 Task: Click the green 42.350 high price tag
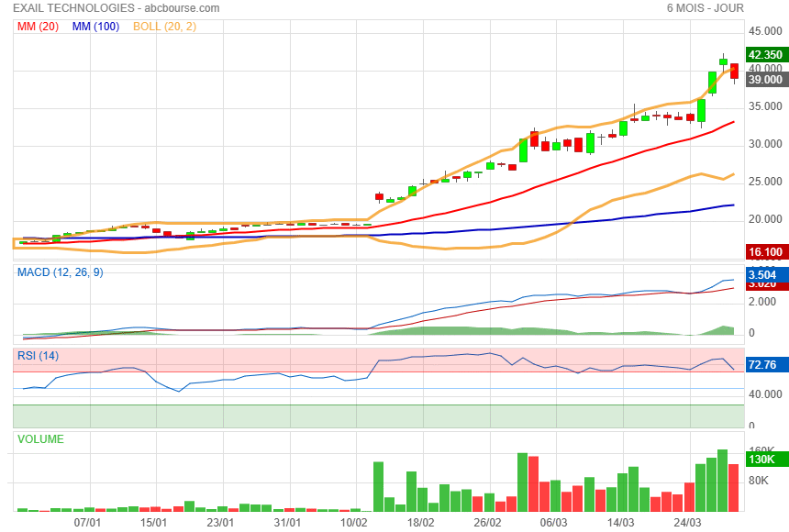[x=765, y=54]
